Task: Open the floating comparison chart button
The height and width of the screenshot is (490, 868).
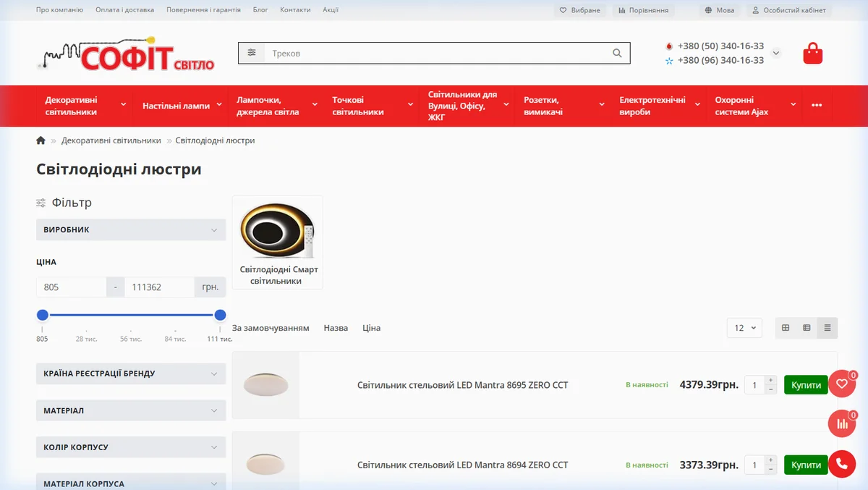Action: [842, 423]
